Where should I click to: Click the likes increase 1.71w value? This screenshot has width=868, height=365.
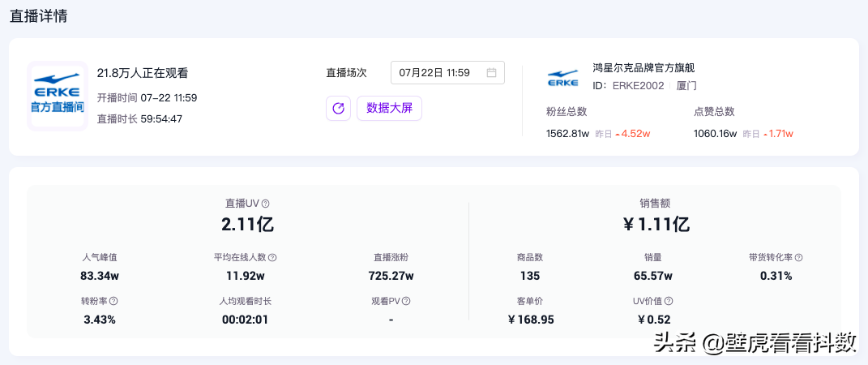click(781, 134)
